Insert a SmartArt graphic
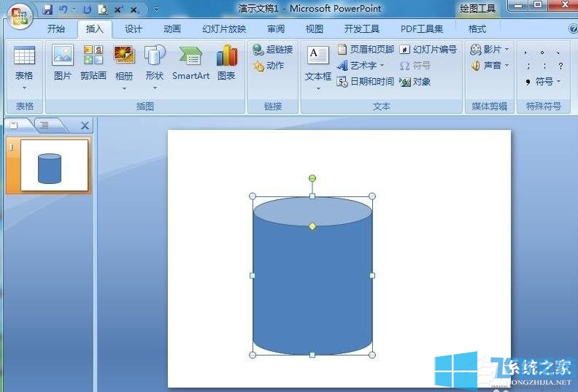 point(190,62)
